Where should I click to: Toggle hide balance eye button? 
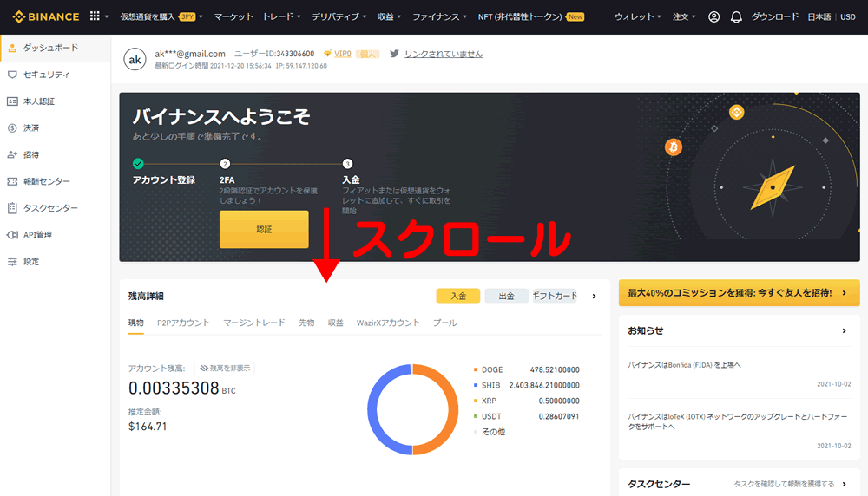pyautogui.click(x=225, y=369)
